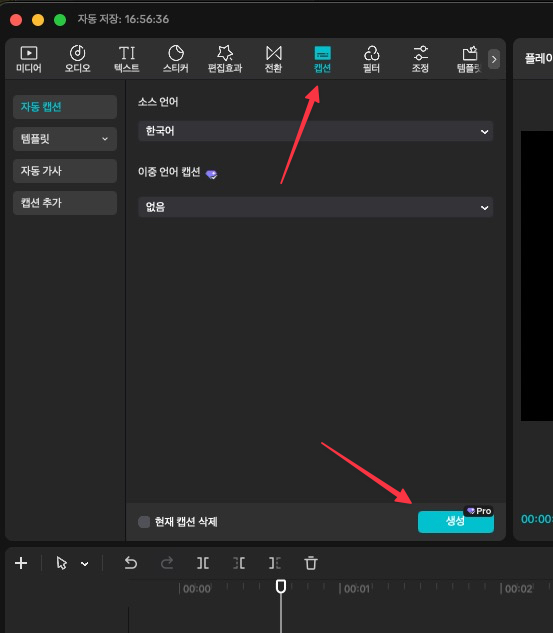Click the 00:02 timeline ruler mark
This screenshot has height=633, width=553.
tap(519, 589)
